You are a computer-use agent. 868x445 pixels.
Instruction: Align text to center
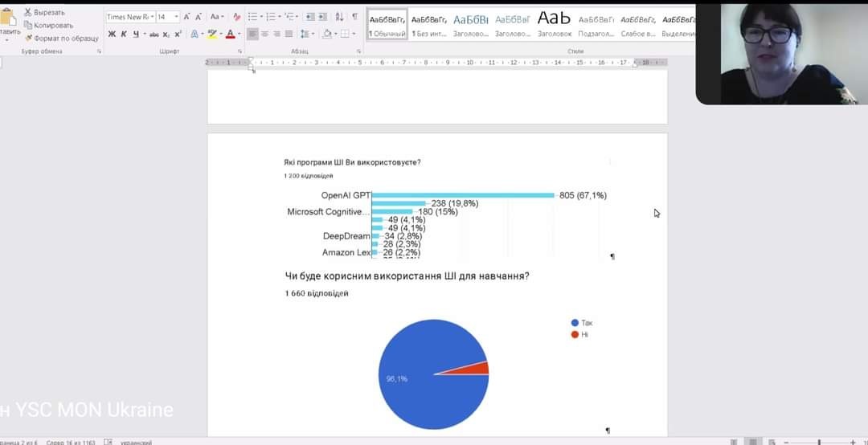pos(264,34)
